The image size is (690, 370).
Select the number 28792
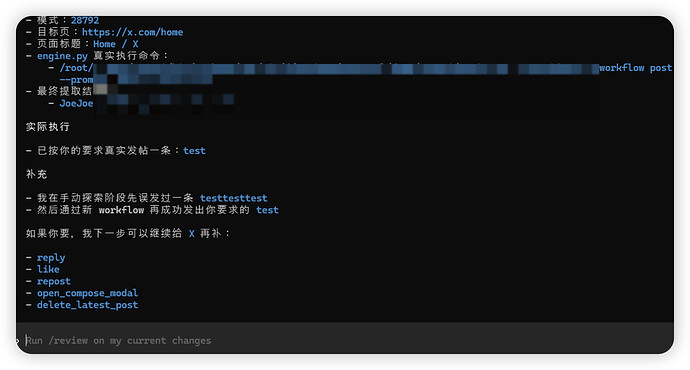(x=85, y=20)
